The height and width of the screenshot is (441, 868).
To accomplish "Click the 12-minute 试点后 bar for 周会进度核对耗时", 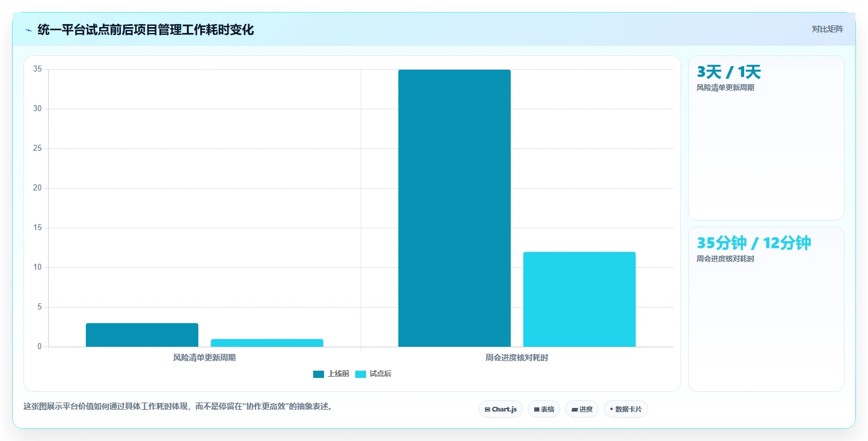I will pos(579,299).
